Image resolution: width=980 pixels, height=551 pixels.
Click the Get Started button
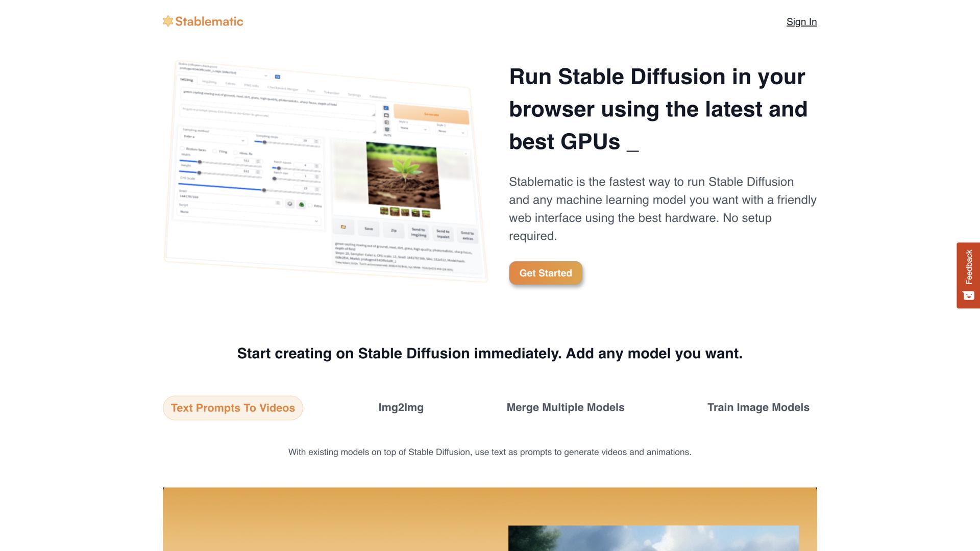point(545,273)
